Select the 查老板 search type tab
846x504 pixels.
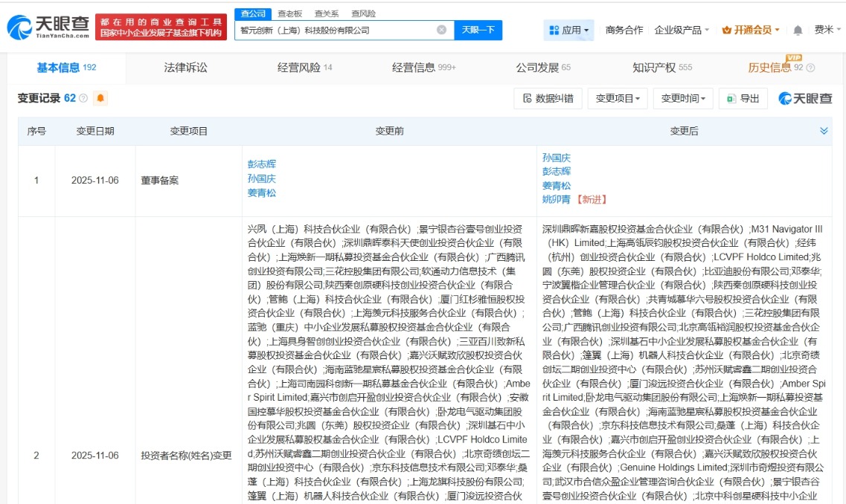[290, 13]
